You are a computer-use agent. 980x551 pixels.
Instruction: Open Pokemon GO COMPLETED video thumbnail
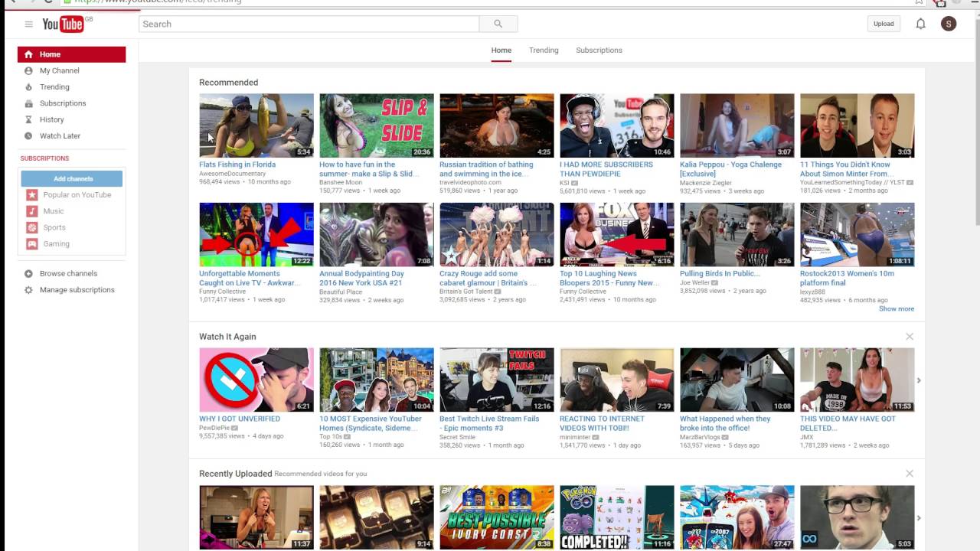tap(617, 518)
